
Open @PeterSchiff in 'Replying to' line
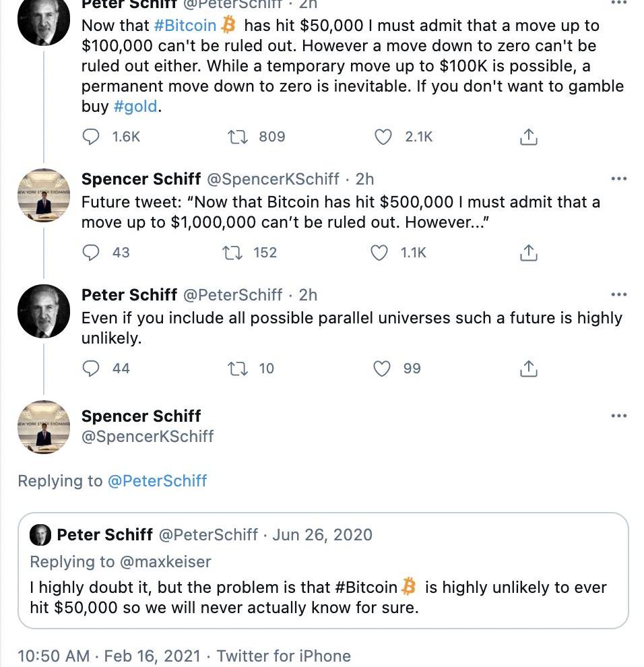[x=157, y=481]
